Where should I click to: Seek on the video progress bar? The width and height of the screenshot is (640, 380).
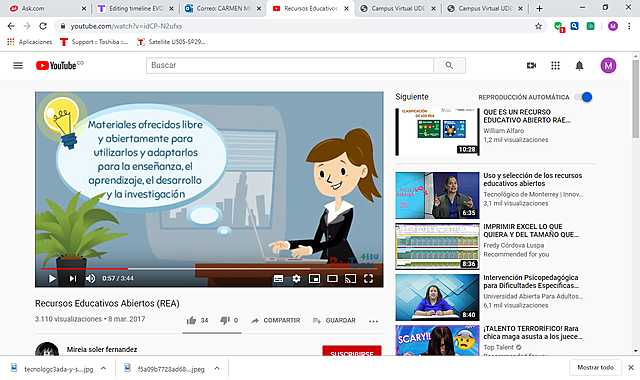[x=209, y=269]
